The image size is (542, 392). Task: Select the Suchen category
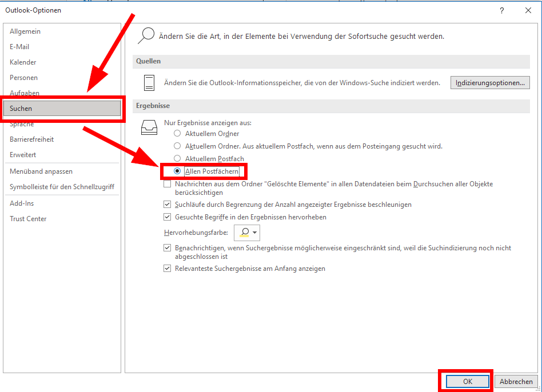click(62, 109)
